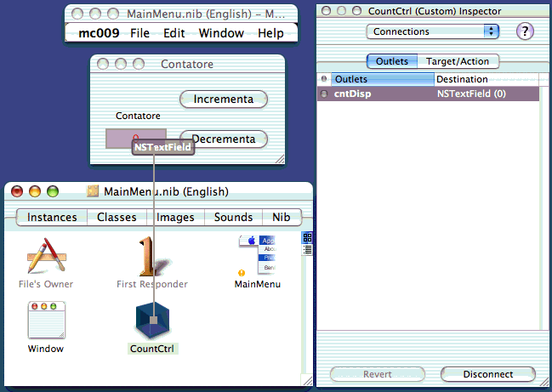This screenshot has width=552, height=392.
Task: Select the File's Owner icon
Action: point(46,257)
